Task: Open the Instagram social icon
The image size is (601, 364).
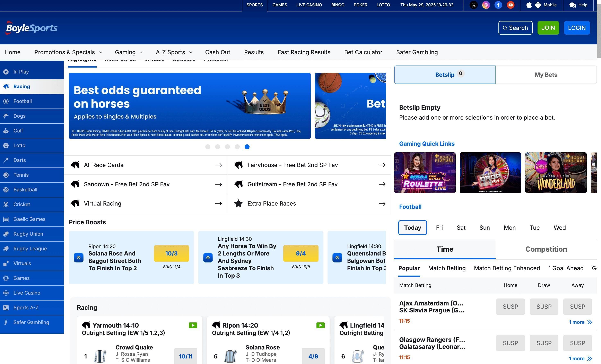Action: pyautogui.click(x=486, y=5)
